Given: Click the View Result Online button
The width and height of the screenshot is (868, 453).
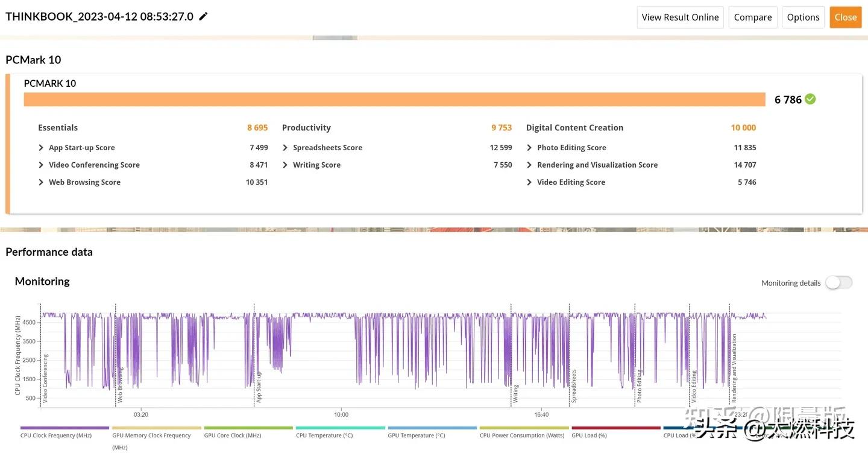Looking at the screenshot, I should tap(680, 17).
